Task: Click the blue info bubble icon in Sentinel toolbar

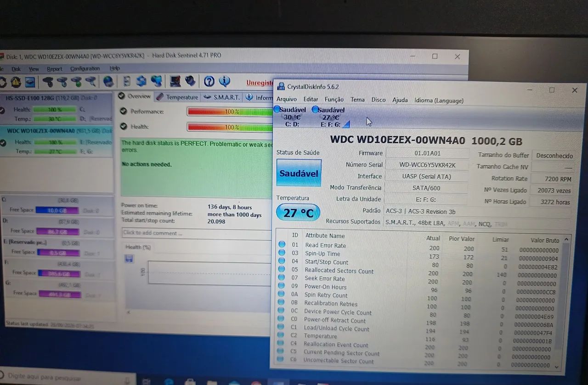Action: point(224,82)
